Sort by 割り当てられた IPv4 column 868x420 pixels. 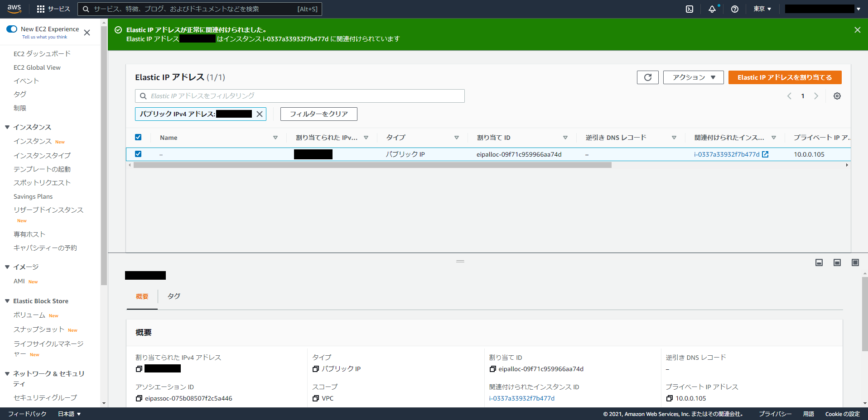366,138
